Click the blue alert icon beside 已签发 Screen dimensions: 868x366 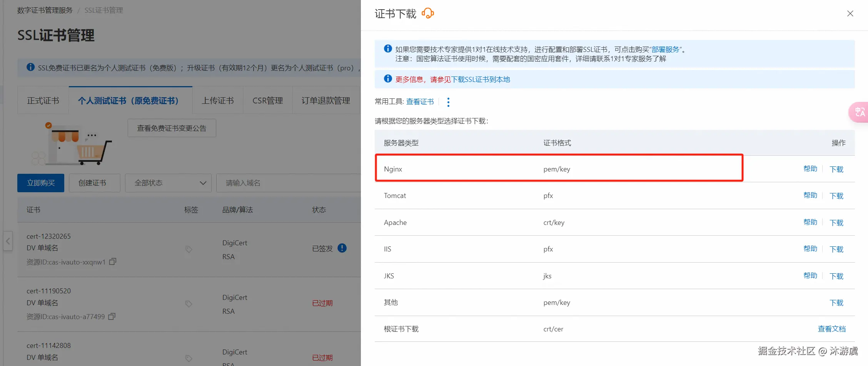(x=342, y=248)
